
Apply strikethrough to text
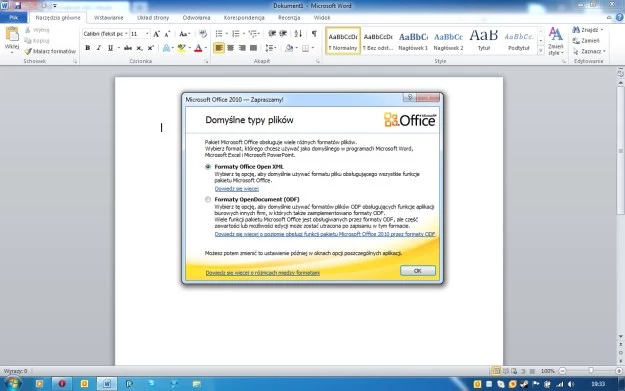tap(128, 48)
